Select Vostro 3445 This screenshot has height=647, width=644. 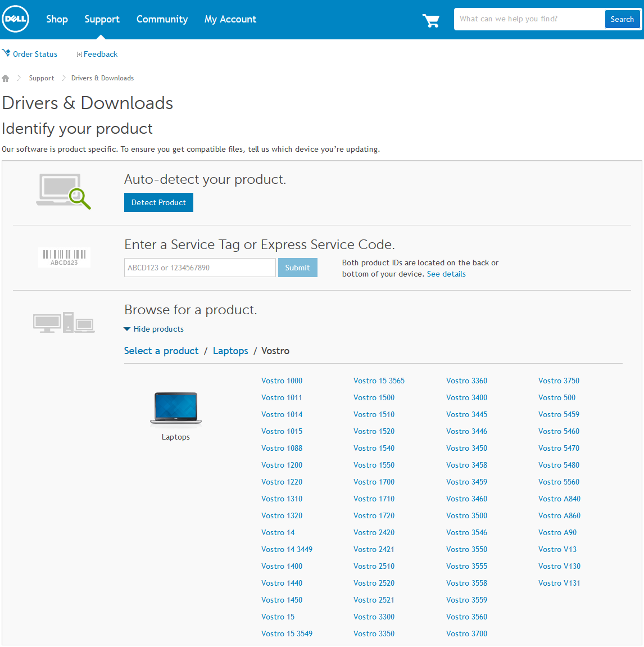(x=466, y=414)
